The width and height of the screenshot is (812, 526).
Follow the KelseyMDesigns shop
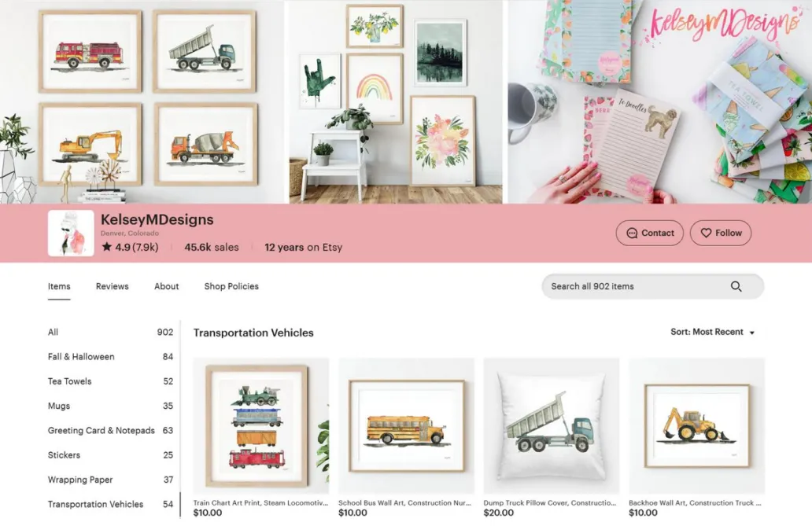721,233
